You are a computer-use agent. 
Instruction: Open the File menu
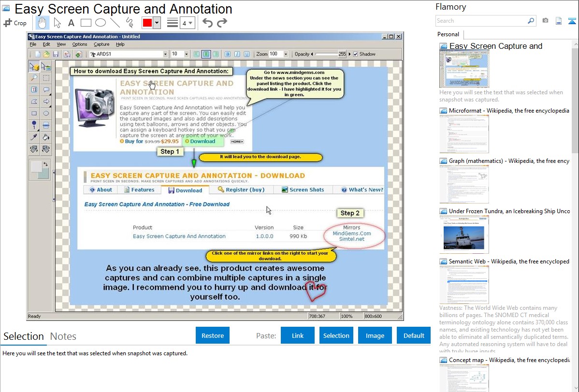(33, 44)
